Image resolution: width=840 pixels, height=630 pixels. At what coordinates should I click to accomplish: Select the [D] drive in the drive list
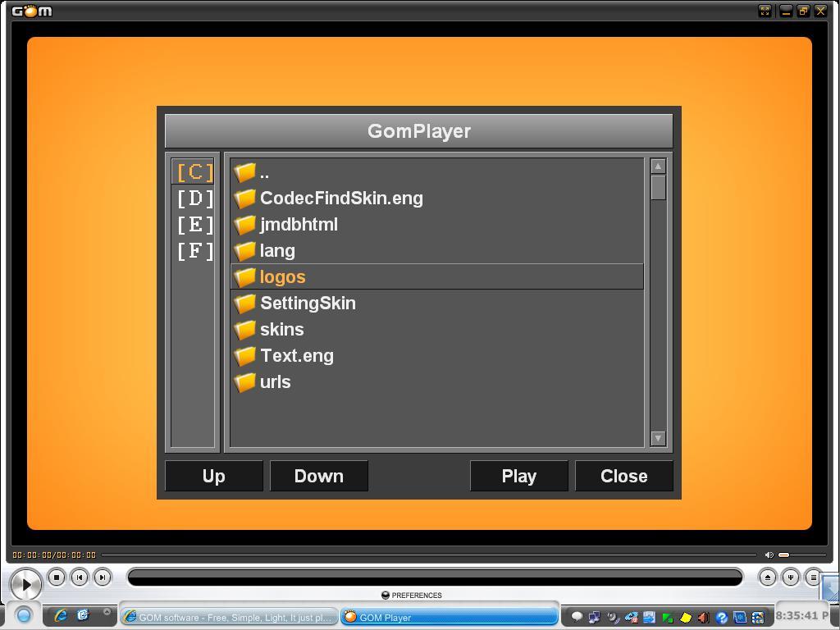click(193, 198)
